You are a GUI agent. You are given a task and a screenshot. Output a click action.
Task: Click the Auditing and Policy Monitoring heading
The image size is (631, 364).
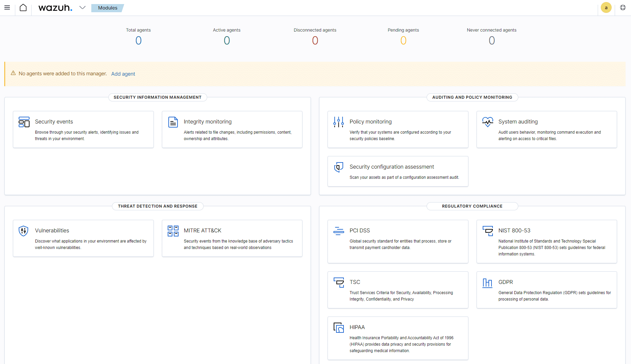472,97
